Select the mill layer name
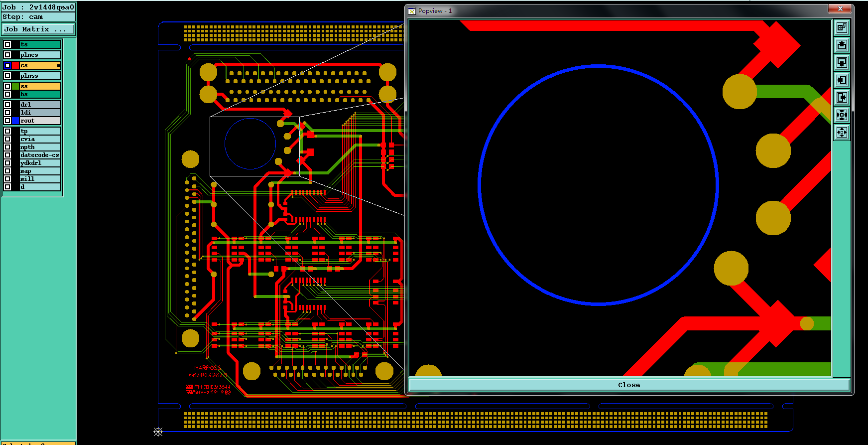Viewport: 868px width, 445px height. tap(40, 179)
